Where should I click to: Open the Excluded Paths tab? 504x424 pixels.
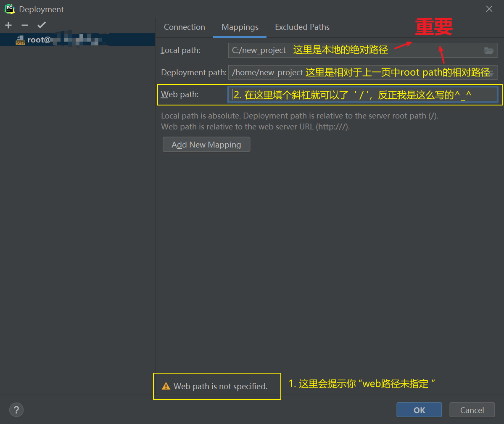[x=302, y=27]
